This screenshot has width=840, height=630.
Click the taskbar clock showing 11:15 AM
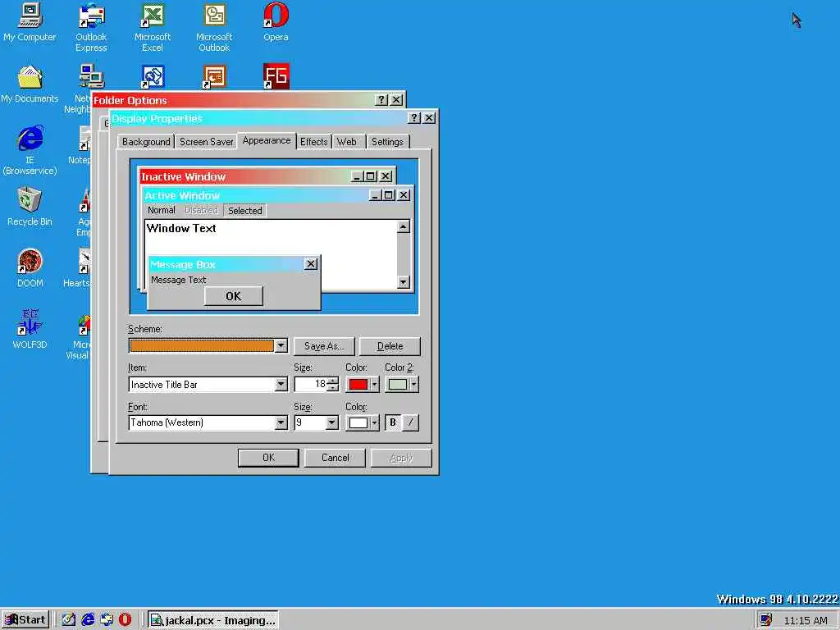[806, 620]
